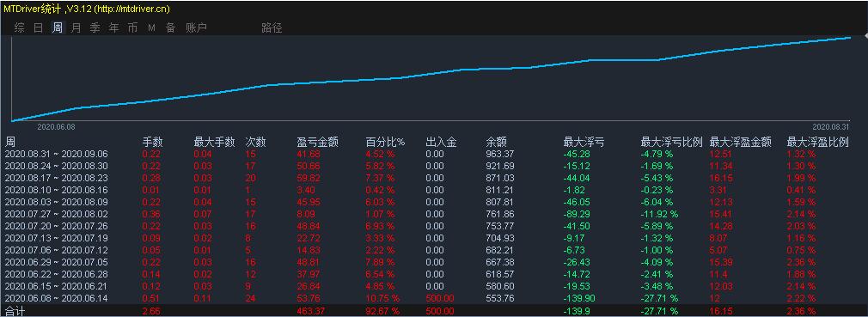
Task: Select the 路径 path tab
Action: click(272, 27)
